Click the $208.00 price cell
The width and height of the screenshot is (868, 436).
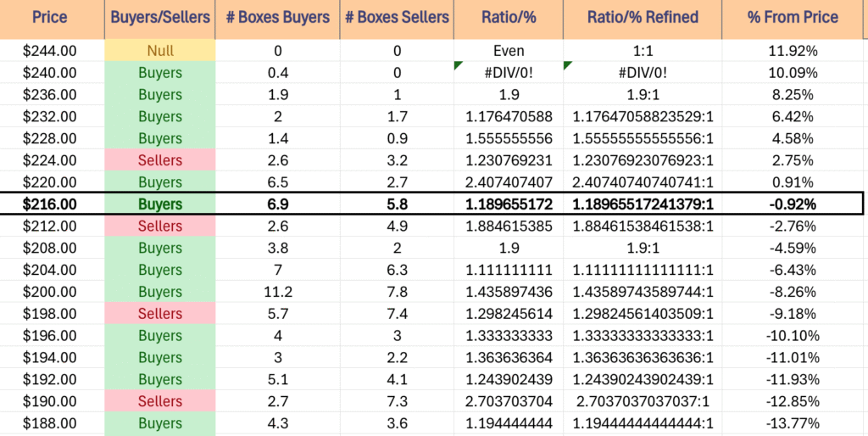[52, 249]
